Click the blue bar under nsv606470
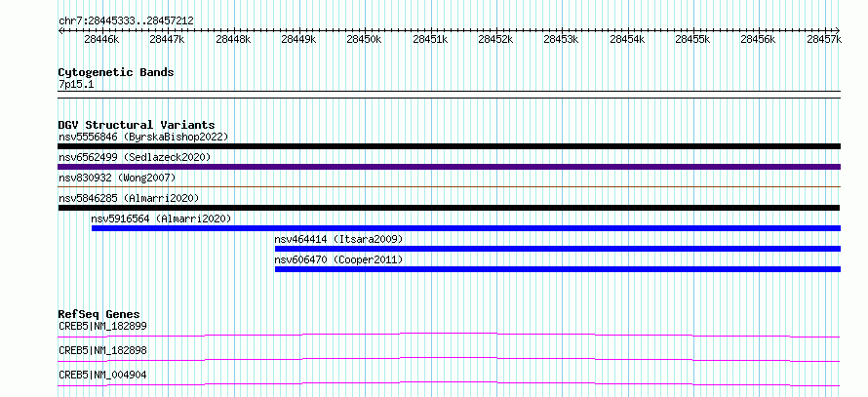Viewport: 868px width, 397px height. point(558,269)
